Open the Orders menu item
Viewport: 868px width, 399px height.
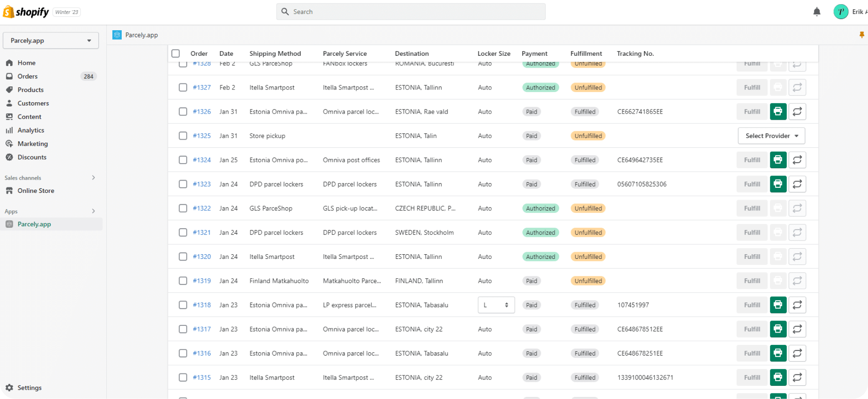28,76
